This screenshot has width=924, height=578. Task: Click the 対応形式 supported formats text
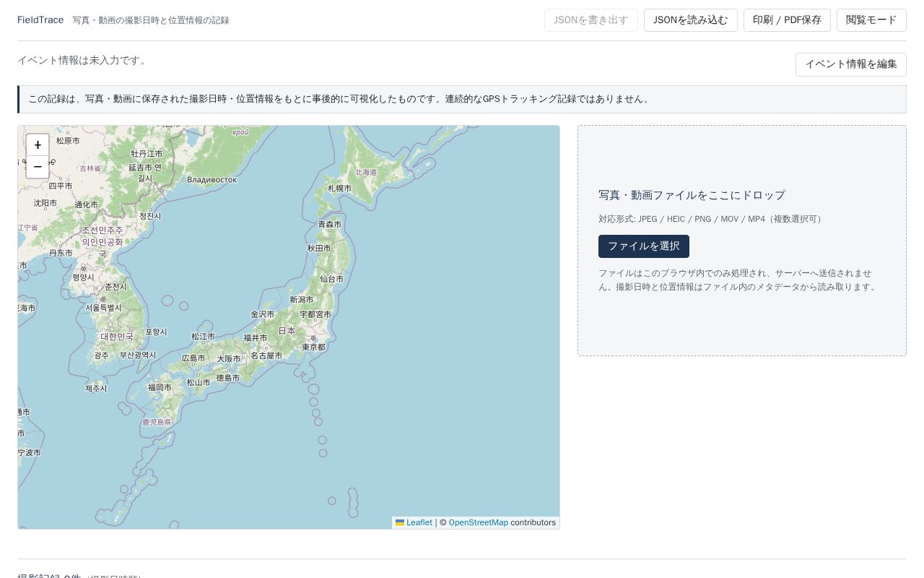712,219
